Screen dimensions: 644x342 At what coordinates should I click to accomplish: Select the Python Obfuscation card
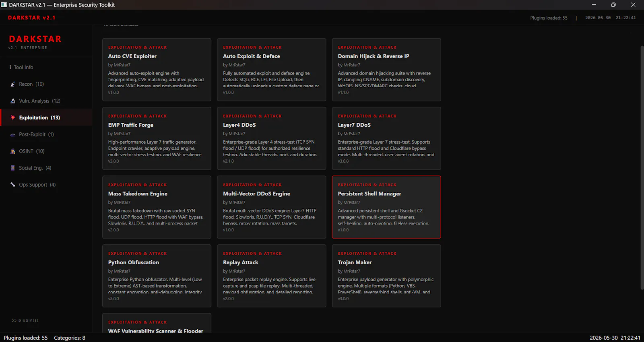tap(157, 276)
